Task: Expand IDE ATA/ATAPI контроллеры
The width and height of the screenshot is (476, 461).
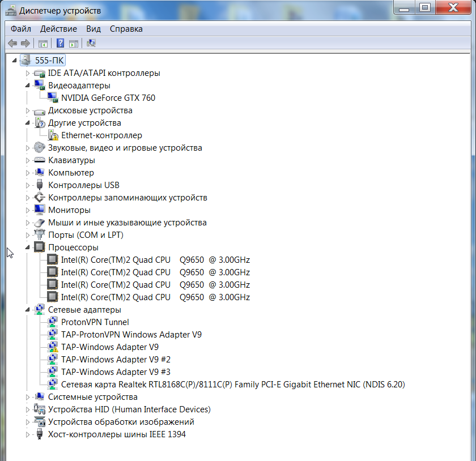Action: tap(27, 73)
